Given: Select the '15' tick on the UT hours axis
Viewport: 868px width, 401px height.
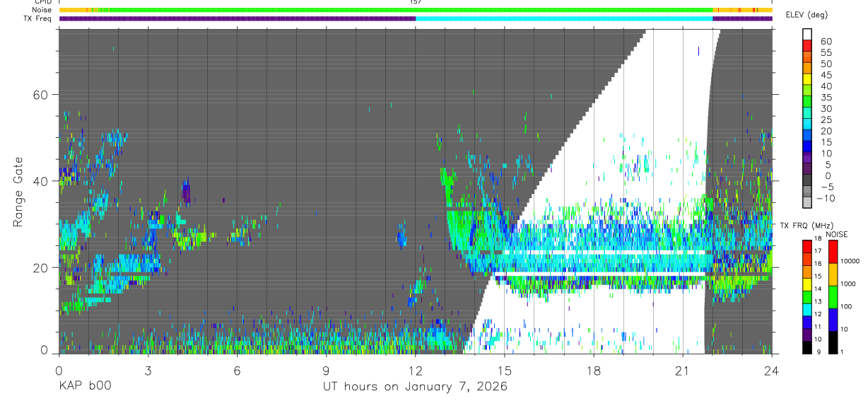Looking at the screenshot, I should [505, 370].
